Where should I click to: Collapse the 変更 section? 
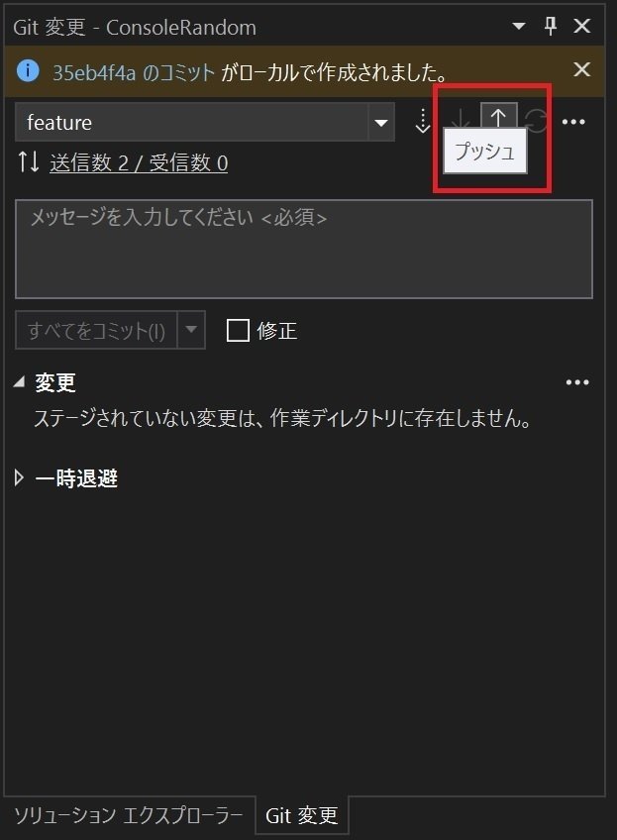click(19, 381)
